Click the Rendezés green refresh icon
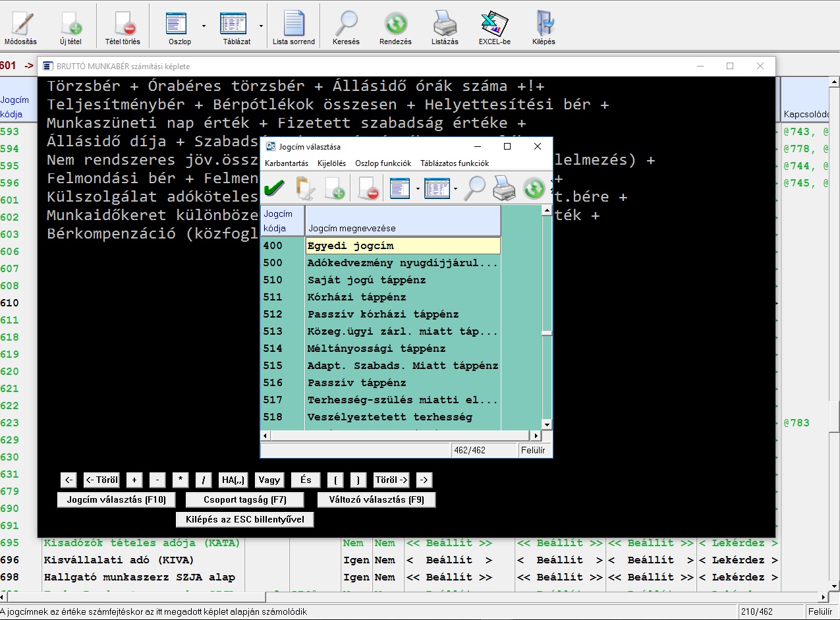This screenshot has width=840, height=620. [x=395, y=24]
